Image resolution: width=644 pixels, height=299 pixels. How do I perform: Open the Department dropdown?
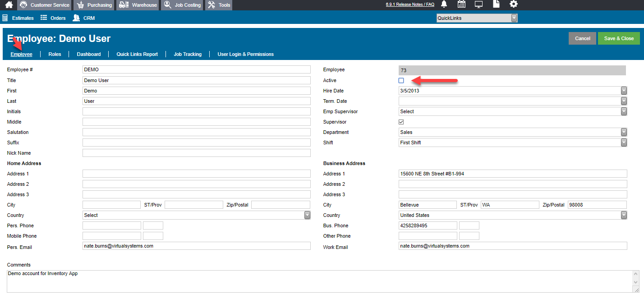[x=513, y=132]
